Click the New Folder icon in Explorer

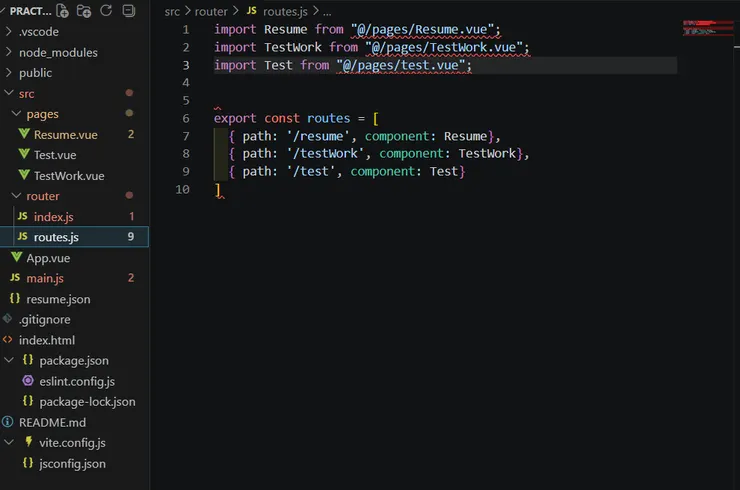point(84,11)
